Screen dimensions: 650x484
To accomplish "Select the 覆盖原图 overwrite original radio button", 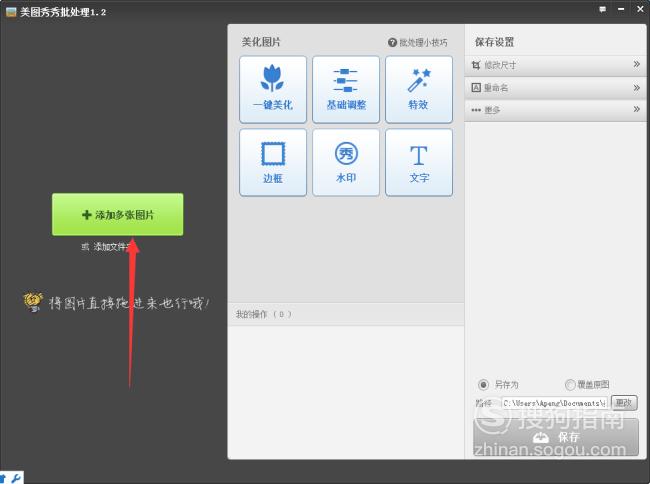I will pos(570,385).
